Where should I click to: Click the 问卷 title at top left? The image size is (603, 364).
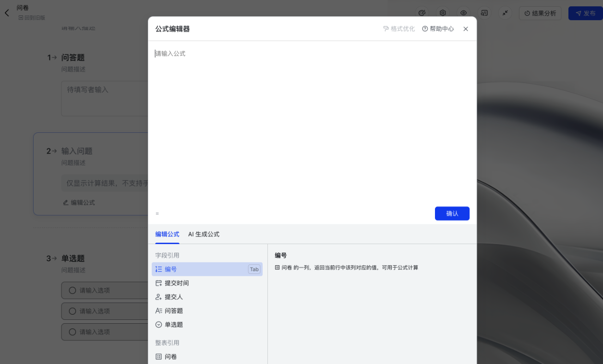tap(23, 8)
